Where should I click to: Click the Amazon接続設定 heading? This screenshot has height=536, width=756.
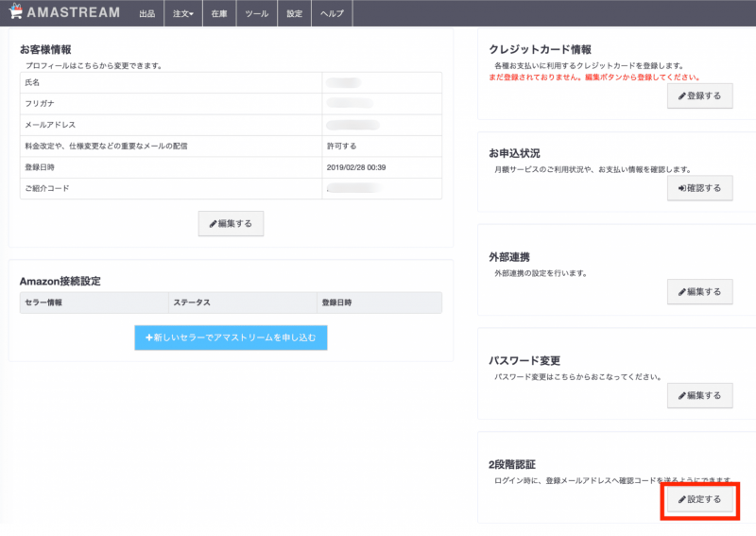tap(60, 281)
